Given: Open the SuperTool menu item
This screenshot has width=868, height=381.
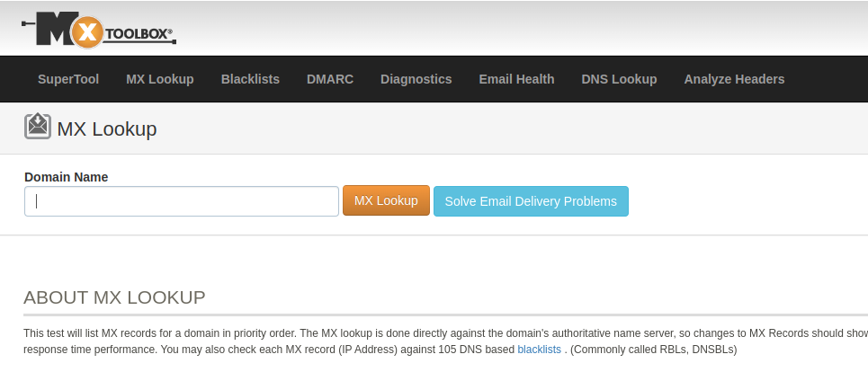Looking at the screenshot, I should (68, 79).
